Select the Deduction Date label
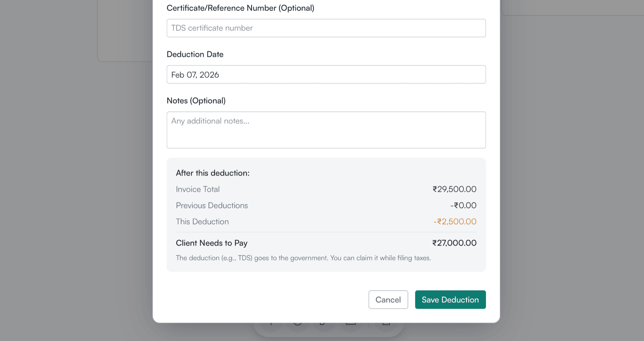This screenshot has width=644, height=341. [x=195, y=54]
